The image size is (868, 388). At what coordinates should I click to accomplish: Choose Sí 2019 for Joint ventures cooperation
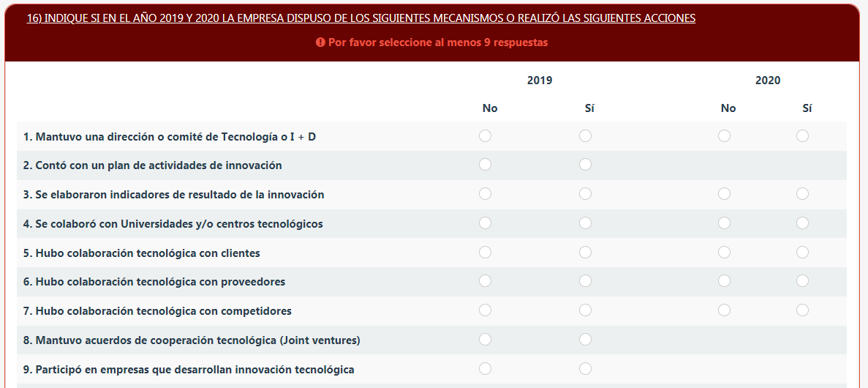(x=585, y=339)
